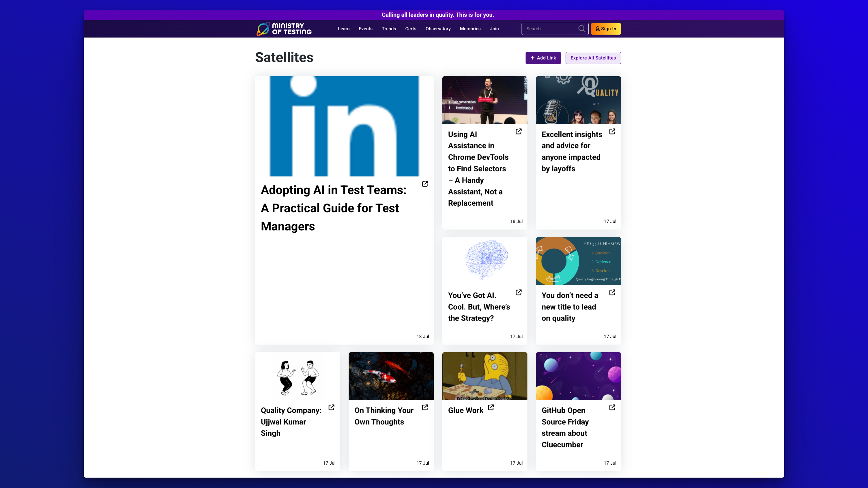The width and height of the screenshot is (868, 488).
Task: Click the Ministry of Testing logo
Action: pos(284,29)
